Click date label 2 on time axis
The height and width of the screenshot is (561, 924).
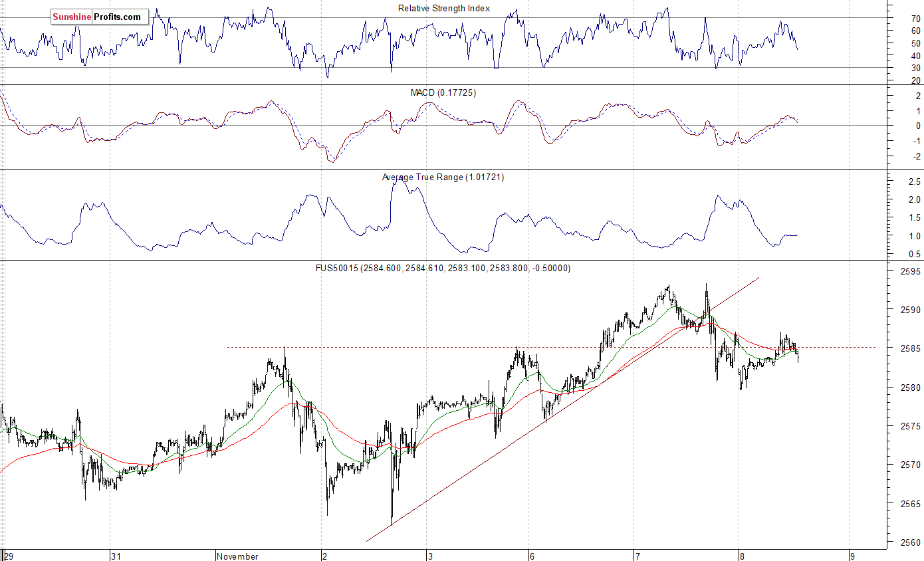point(324,556)
